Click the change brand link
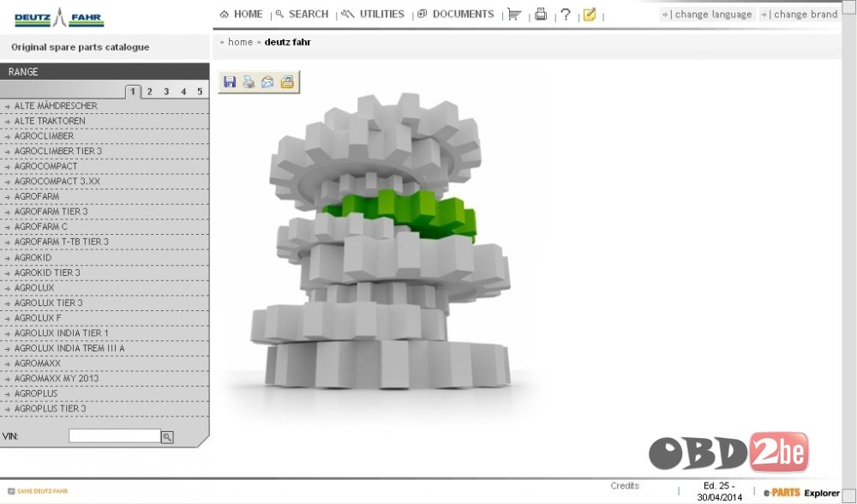The image size is (857, 504). point(800,15)
